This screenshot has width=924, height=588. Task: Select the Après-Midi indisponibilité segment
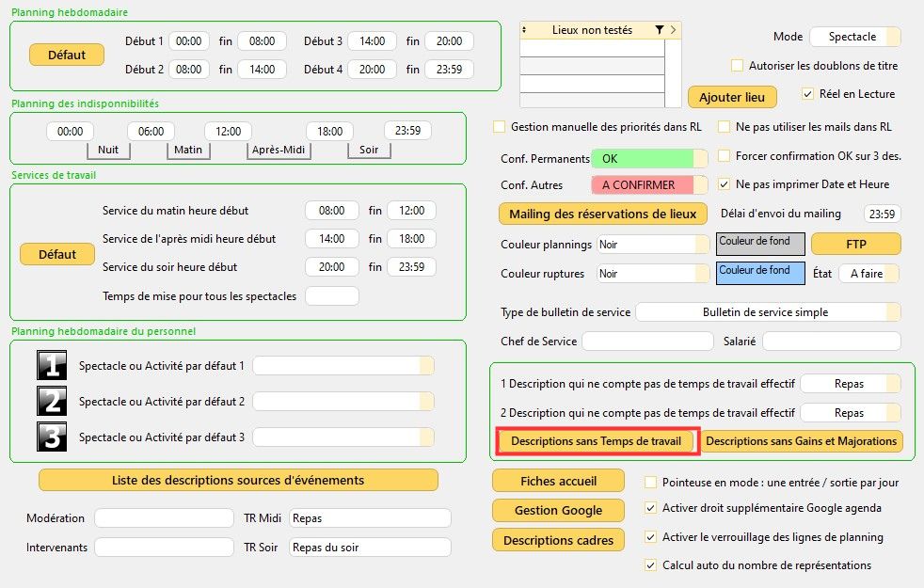pos(279,150)
